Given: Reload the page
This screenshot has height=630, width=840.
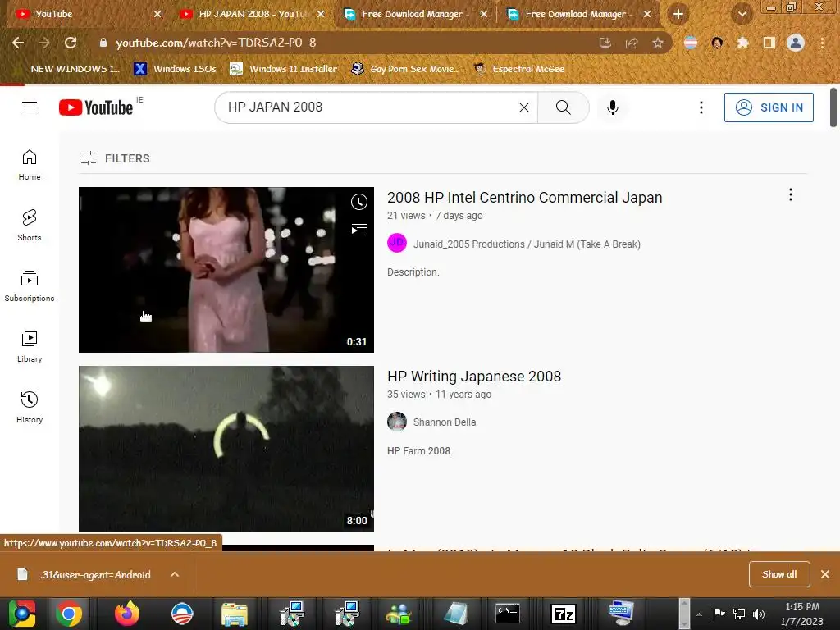Looking at the screenshot, I should (71, 43).
